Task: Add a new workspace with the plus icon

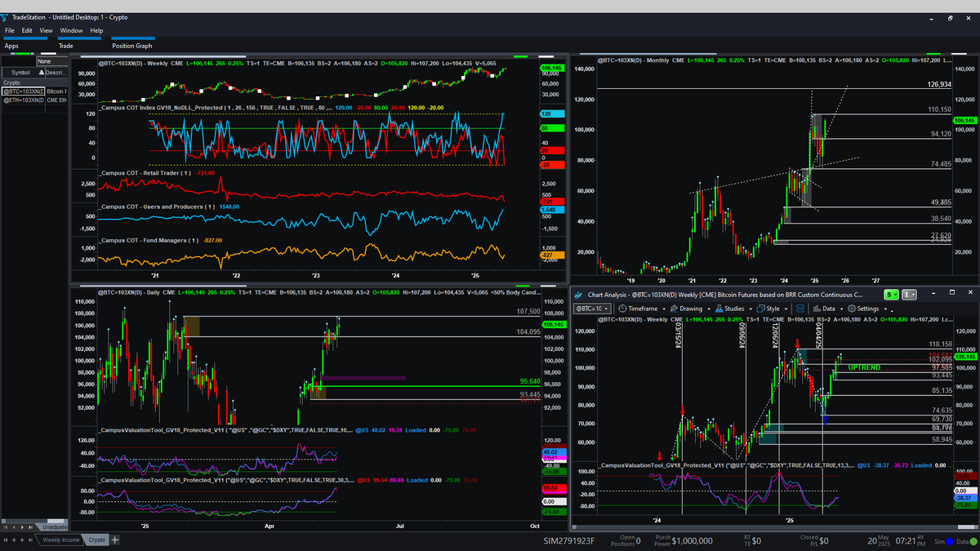Action: point(115,540)
